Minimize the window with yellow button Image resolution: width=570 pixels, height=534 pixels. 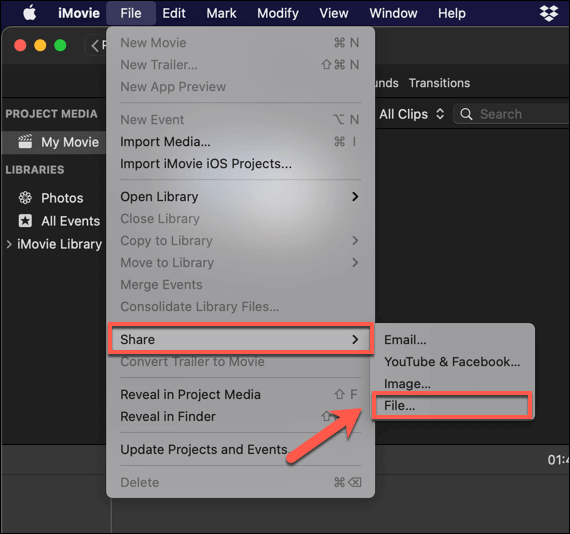point(40,45)
